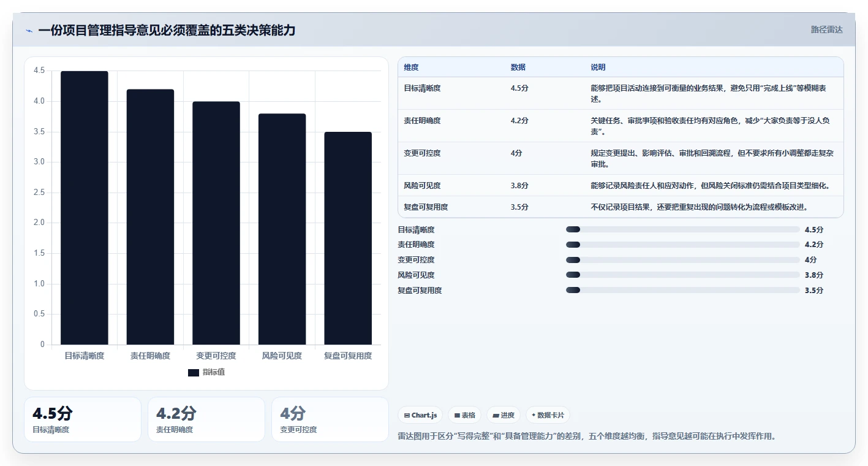The height and width of the screenshot is (466, 868).
Task: Open the 4分 变更可控度 data card
Action: click(330, 419)
